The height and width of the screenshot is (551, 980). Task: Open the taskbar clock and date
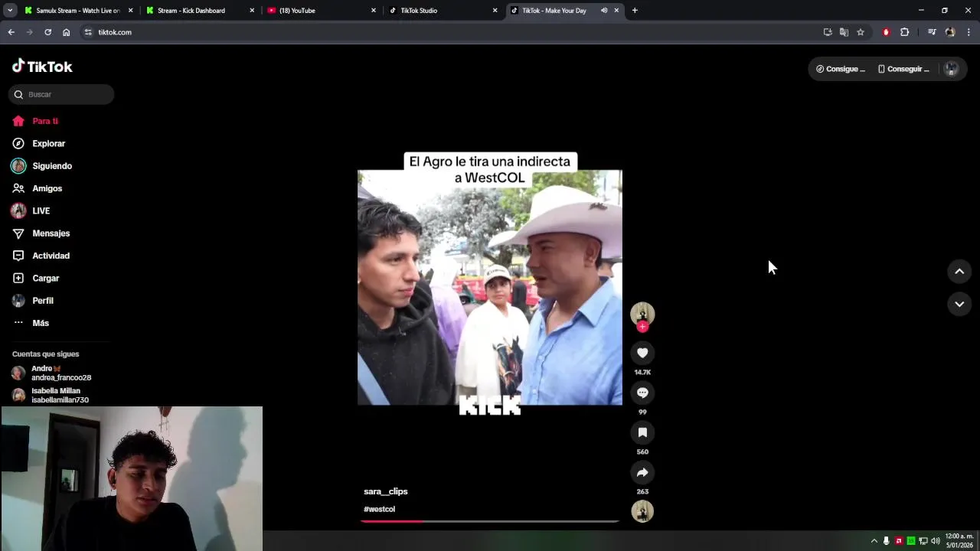959,540
